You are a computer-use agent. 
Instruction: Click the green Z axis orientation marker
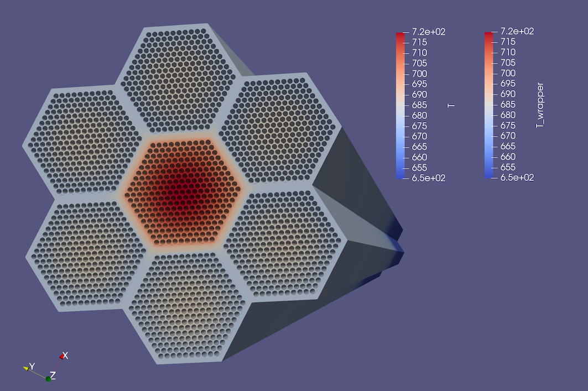[49, 378]
